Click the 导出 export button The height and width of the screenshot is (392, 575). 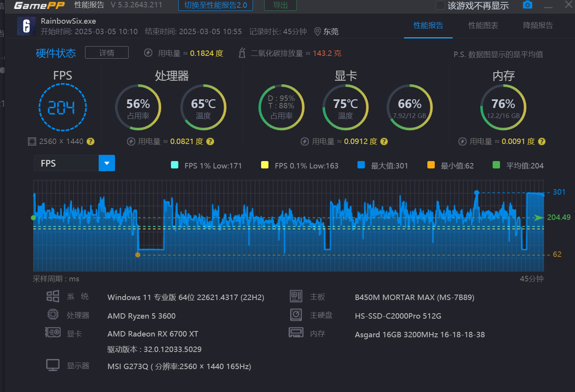[281, 5]
